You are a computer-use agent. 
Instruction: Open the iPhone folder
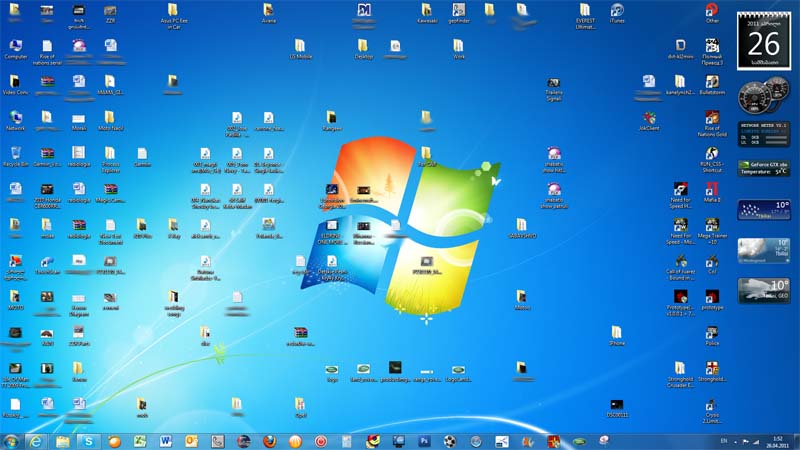pos(616,336)
